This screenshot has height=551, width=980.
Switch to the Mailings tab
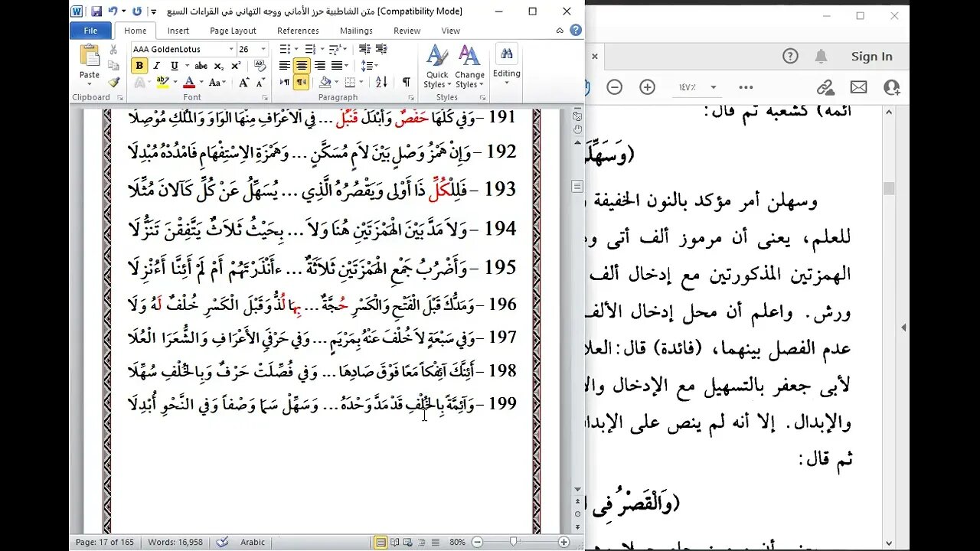pos(356,31)
